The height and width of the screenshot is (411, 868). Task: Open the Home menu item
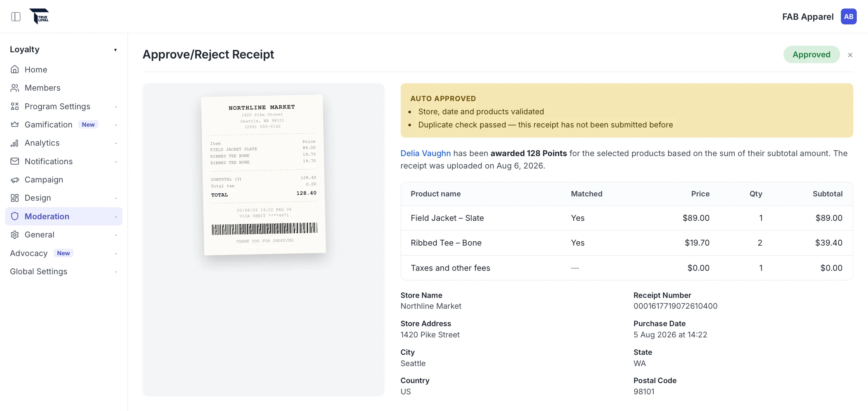(x=64, y=69)
